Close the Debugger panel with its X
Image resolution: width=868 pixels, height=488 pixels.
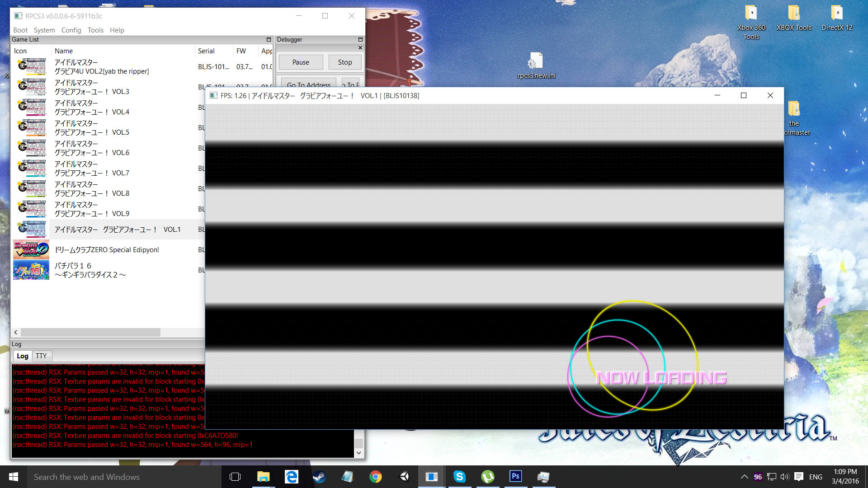click(360, 47)
